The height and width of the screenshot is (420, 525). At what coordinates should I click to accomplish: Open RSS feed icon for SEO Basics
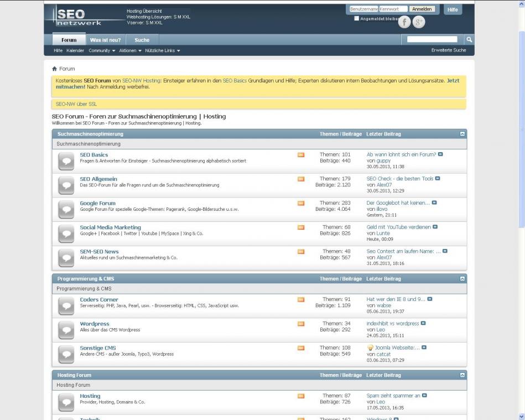click(x=301, y=155)
